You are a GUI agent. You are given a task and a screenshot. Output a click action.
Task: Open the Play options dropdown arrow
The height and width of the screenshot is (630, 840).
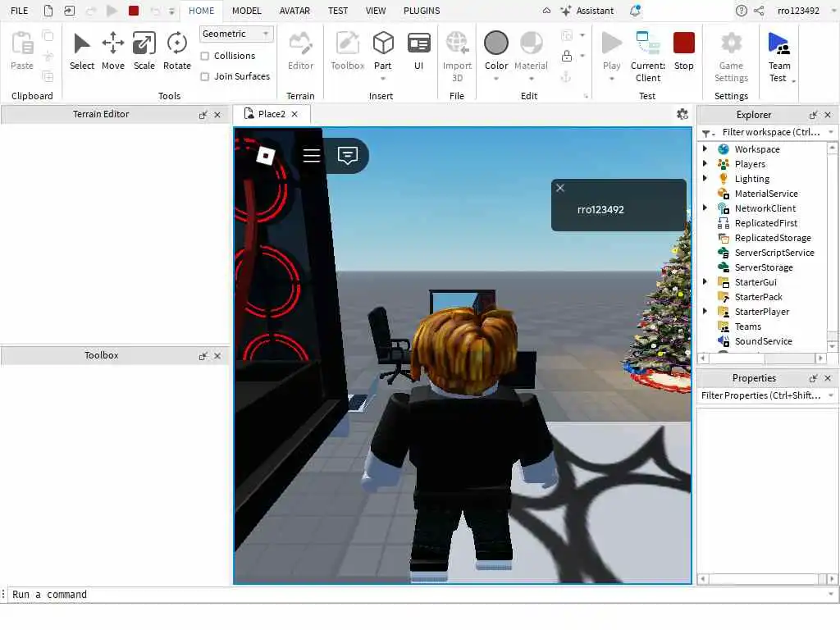(x=611, y=79)
